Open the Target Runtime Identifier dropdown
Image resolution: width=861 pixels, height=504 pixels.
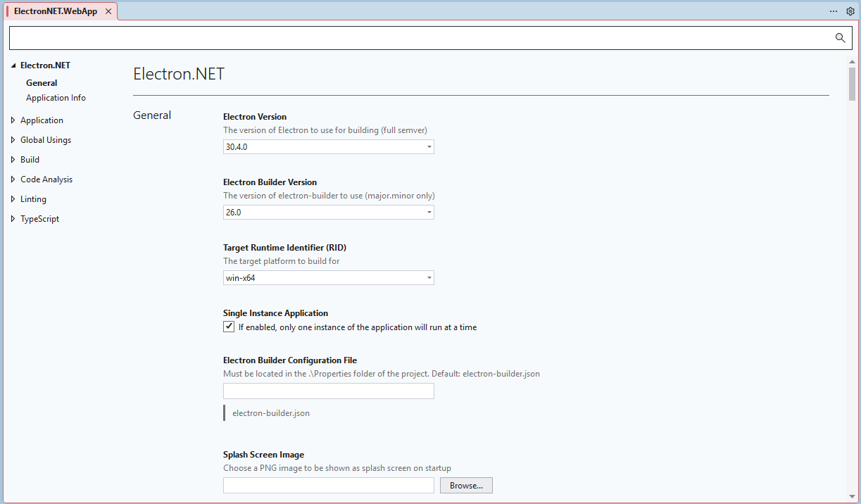[429, 277]
